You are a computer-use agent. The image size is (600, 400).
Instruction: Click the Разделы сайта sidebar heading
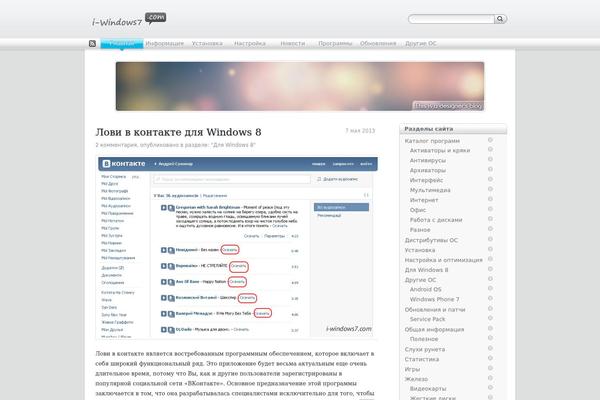pos(429,129)
